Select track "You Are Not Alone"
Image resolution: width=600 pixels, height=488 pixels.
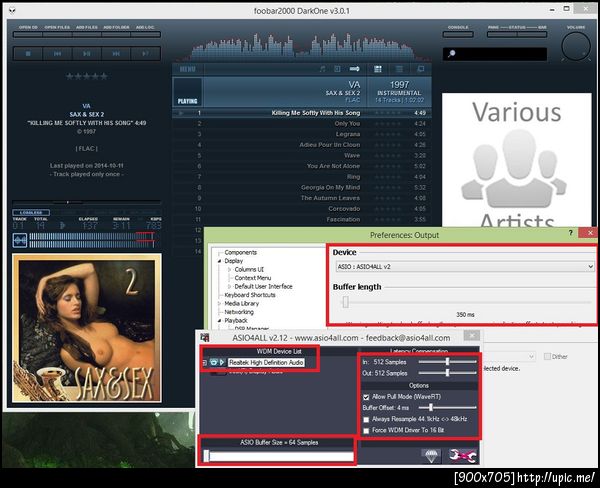(x=333, y=166)
